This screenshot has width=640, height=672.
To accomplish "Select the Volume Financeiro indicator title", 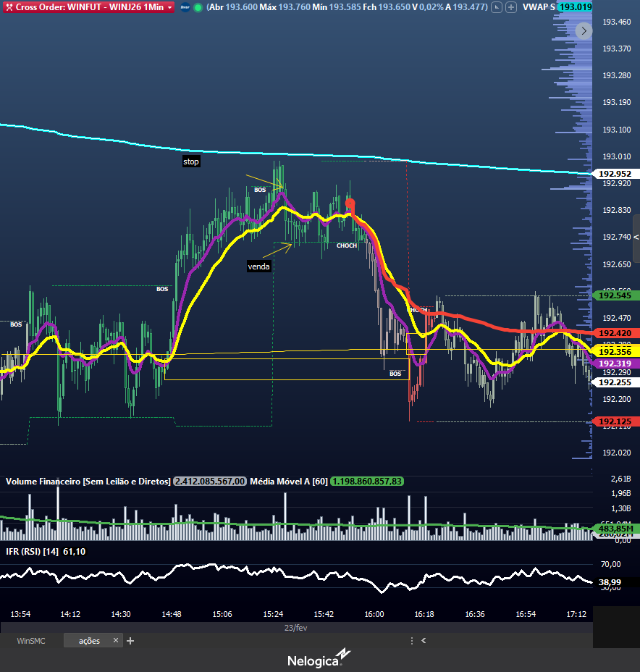I will click(x=88, y=482).
